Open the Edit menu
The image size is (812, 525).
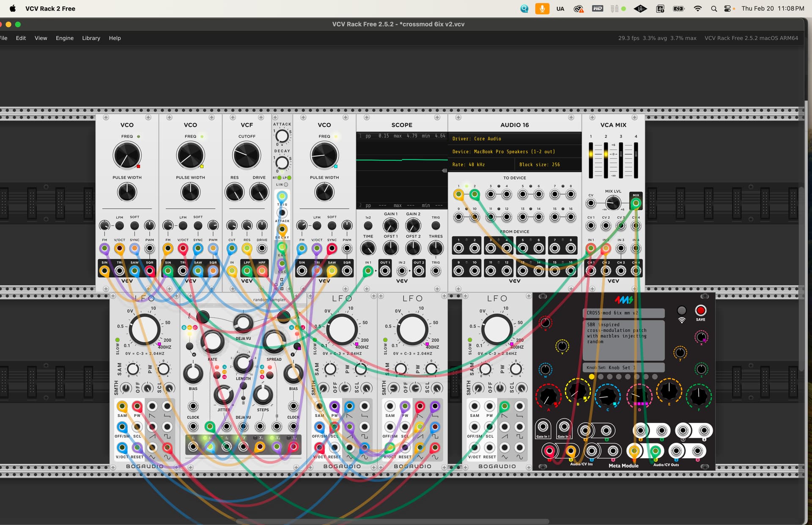point(21,38)
